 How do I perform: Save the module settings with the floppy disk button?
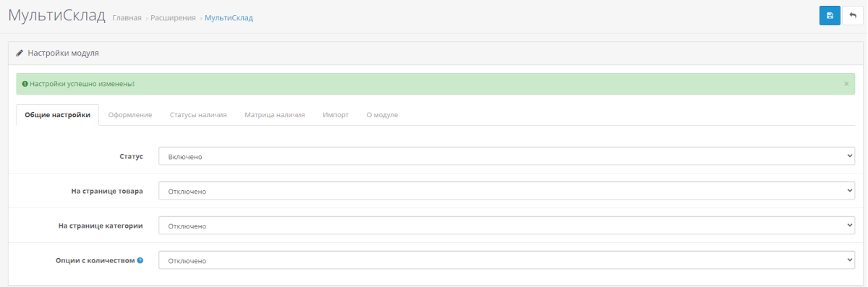pyautogui.click(x=830, y=15)
